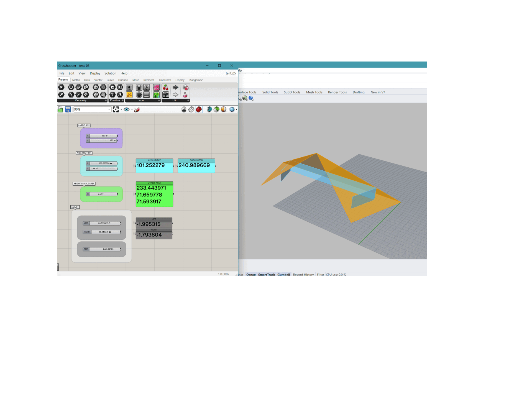Toggle Filter in Rhino status bar
Screen dimensions: 532x399
click(x=321, y=275)
